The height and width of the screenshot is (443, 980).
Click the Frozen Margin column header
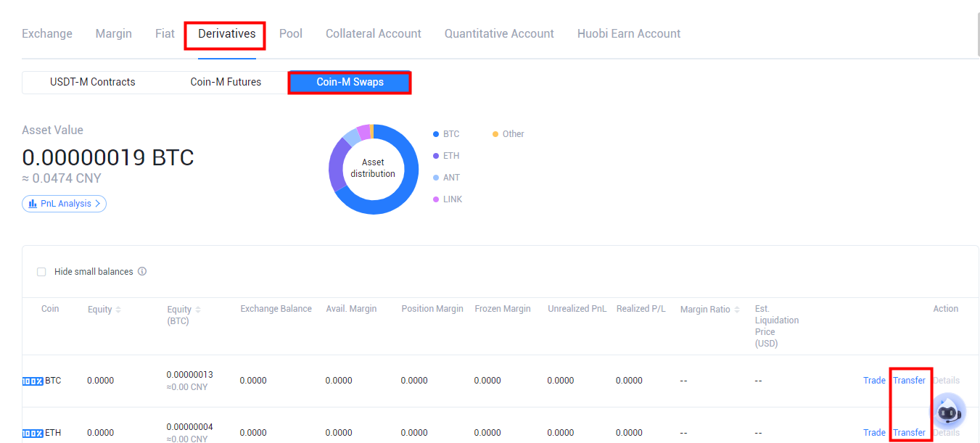point(503,309)
